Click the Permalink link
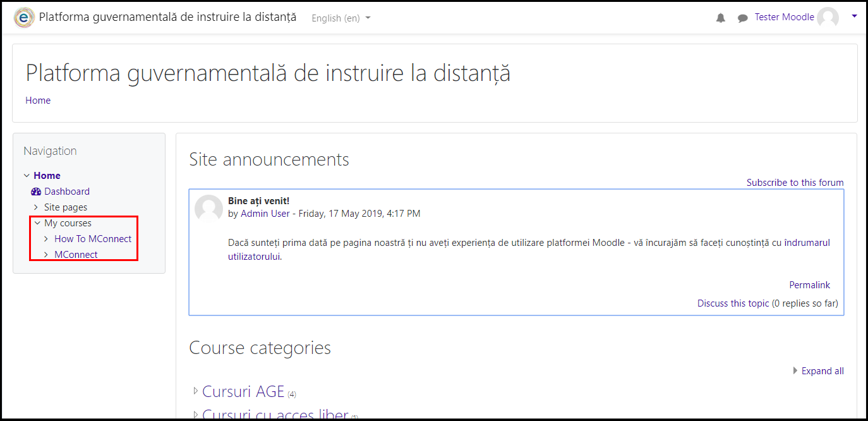 [810, 285]
